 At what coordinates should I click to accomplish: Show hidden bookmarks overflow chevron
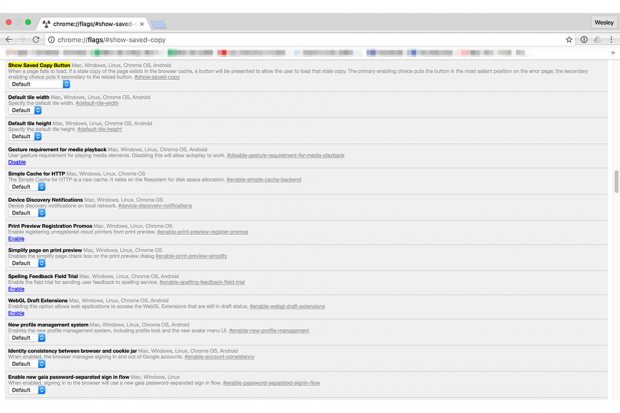(x=612, y=53)
